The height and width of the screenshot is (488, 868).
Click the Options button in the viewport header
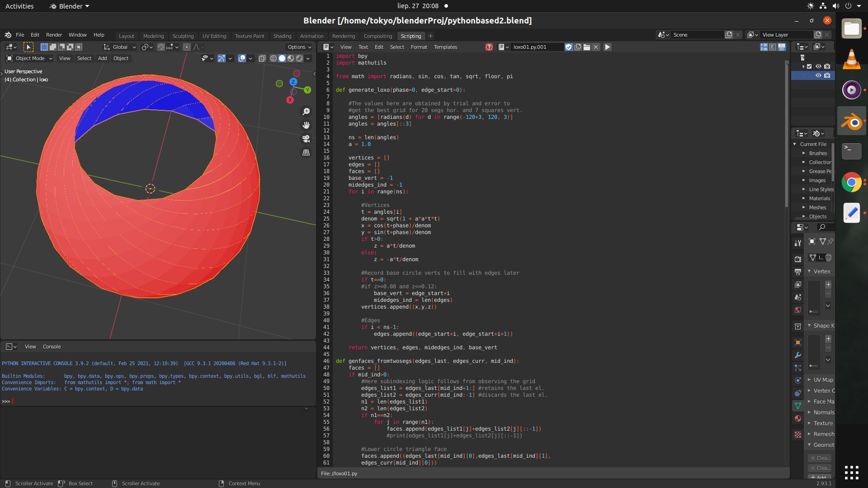299,47
